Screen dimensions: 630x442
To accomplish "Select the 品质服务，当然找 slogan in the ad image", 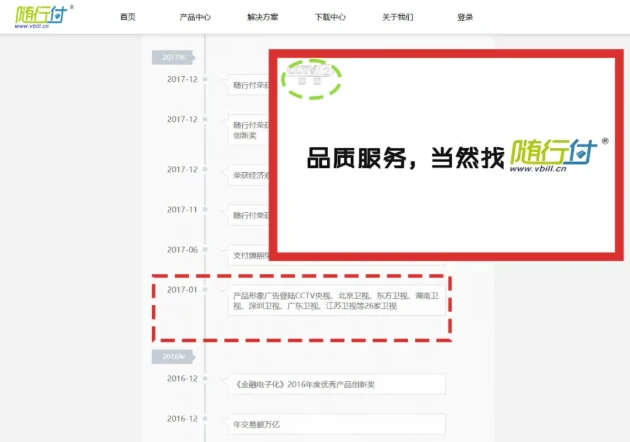I will 405,158.
